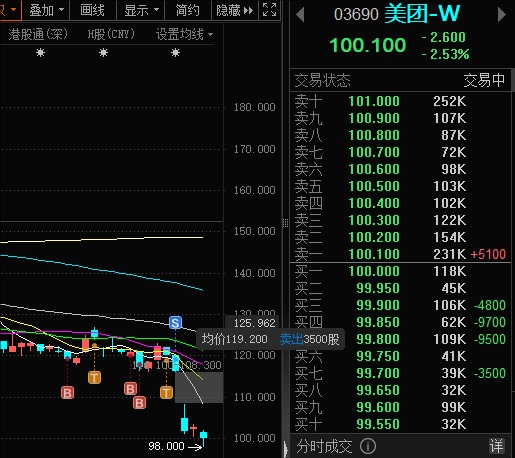Open the 叠加 overlay dropdown
This screenshot has height=458, width=515.
(x=46, y=10)
